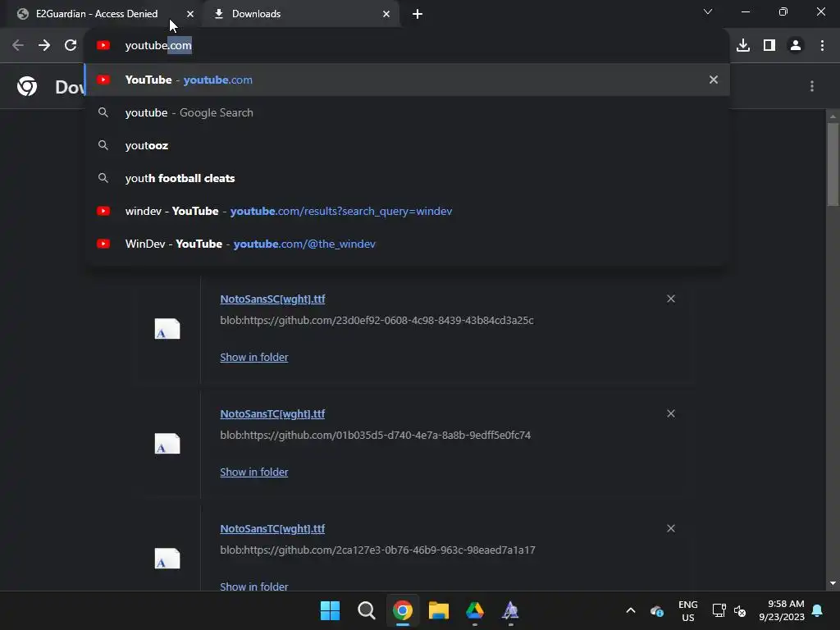Click the scrollbar down arrow

click(833, 583)
